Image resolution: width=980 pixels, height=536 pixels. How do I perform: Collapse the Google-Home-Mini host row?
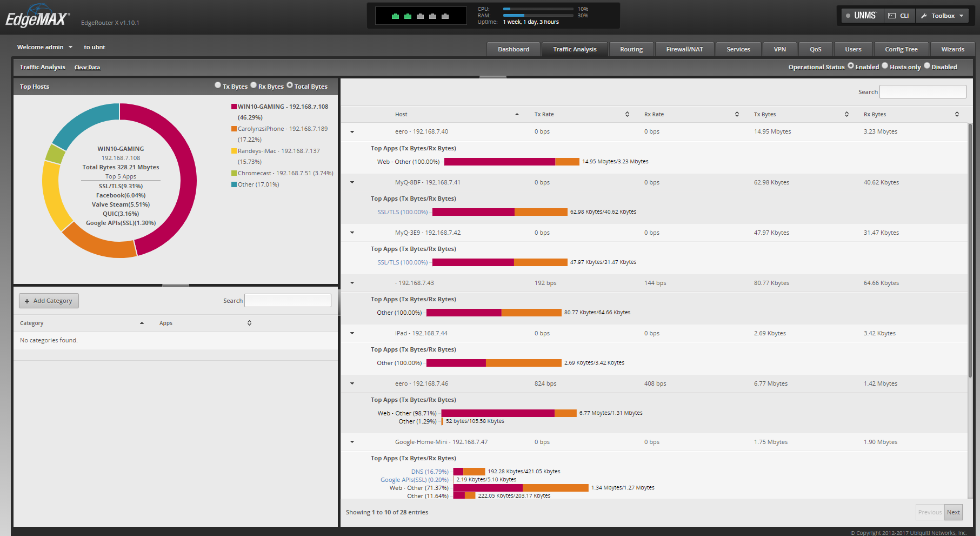point(352,442)
